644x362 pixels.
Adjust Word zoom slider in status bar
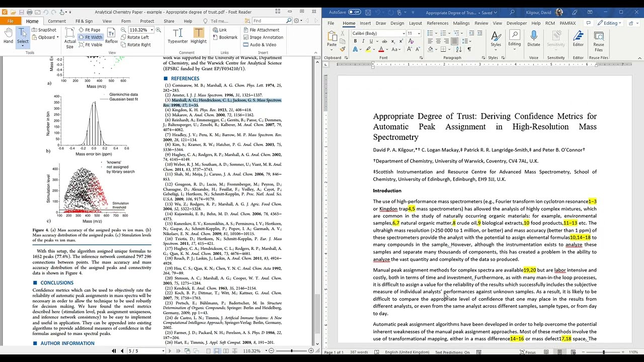point(604,352)
